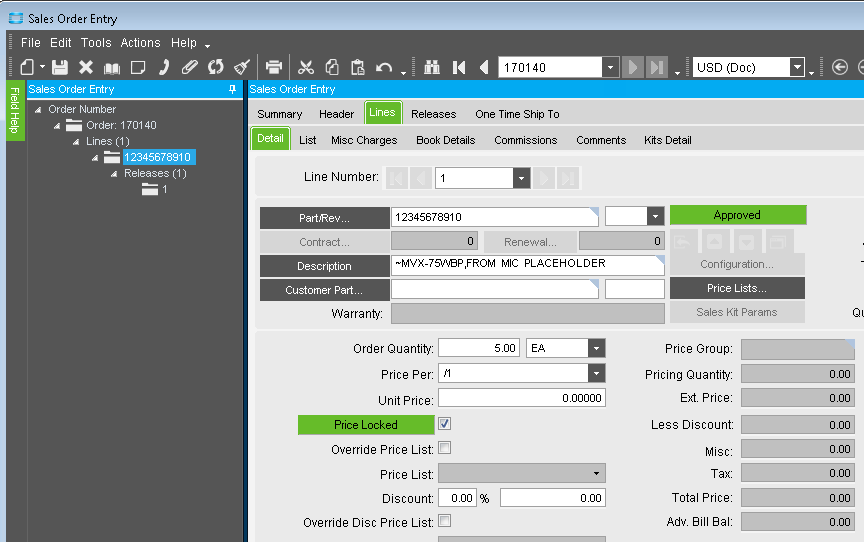Expand the Price Per dropdown
The width and height of the screenshot is (864, 542).
(596, 373)
